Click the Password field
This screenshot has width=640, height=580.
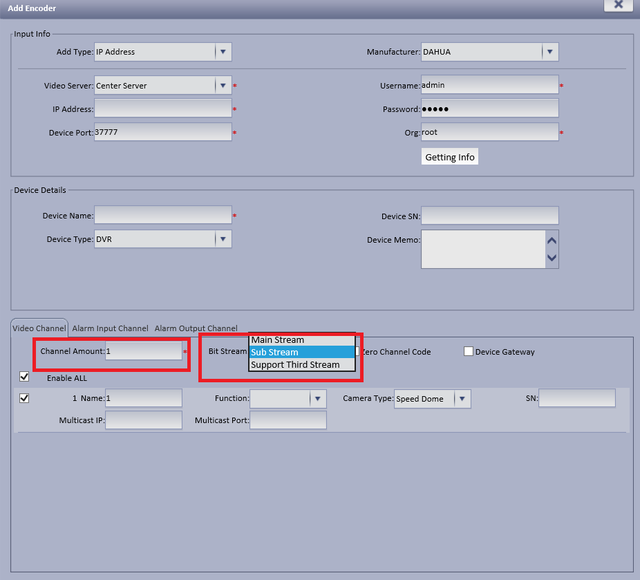point(490,109)
